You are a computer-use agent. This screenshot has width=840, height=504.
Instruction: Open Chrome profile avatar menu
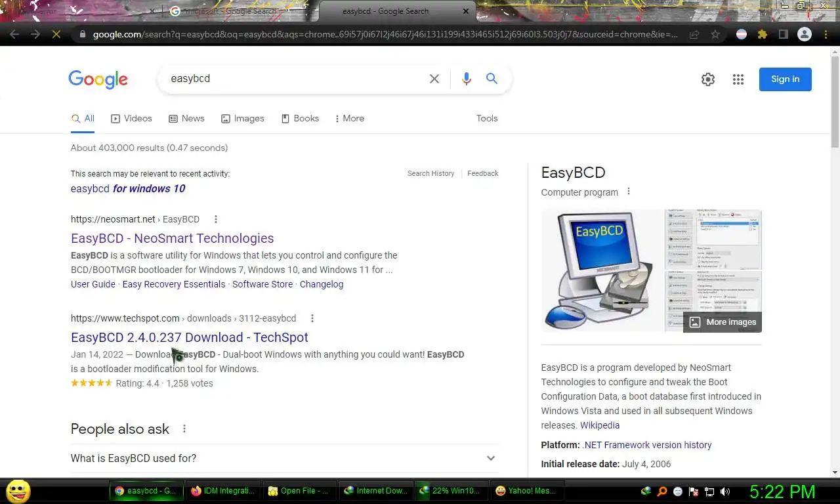(805, 34)
